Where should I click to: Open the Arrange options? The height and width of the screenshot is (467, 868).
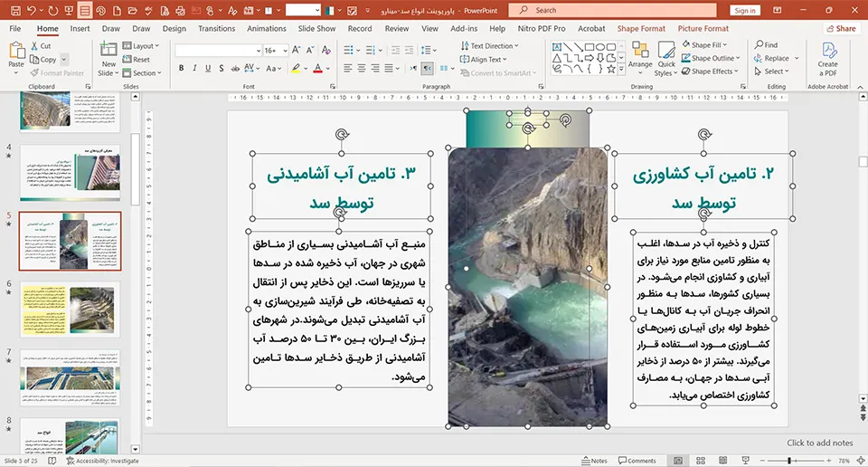click(x=640, y=57)
